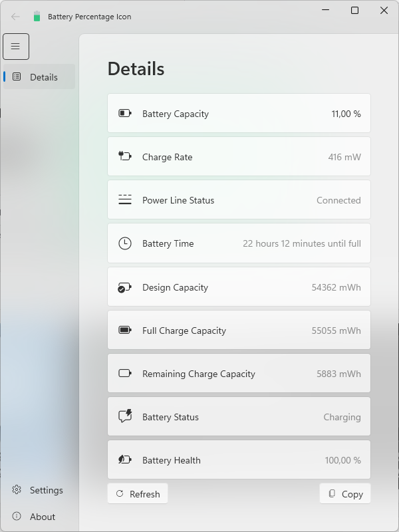Select the Battery Time label
This screenshot has width=399, height=532.
(x=168, y=243)
